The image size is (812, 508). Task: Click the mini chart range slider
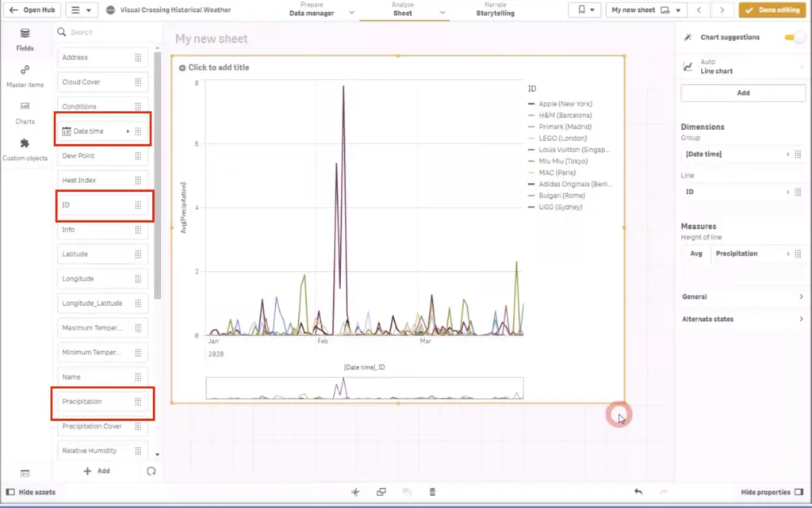[365, 388]
